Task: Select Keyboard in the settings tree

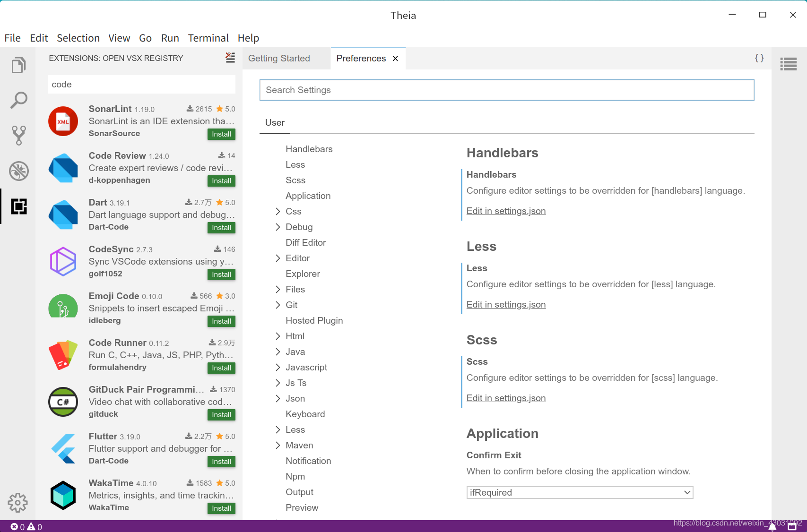Action: click(x=305, y=414)
